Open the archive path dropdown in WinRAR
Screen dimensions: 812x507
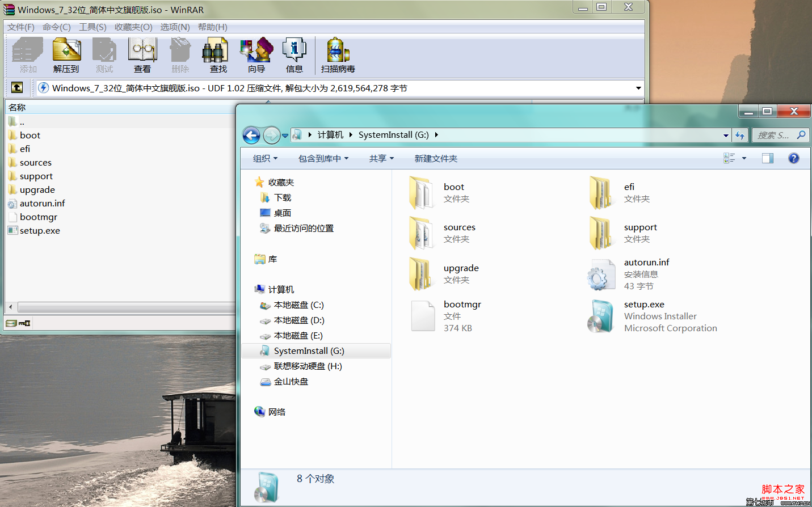click(638, 88)
